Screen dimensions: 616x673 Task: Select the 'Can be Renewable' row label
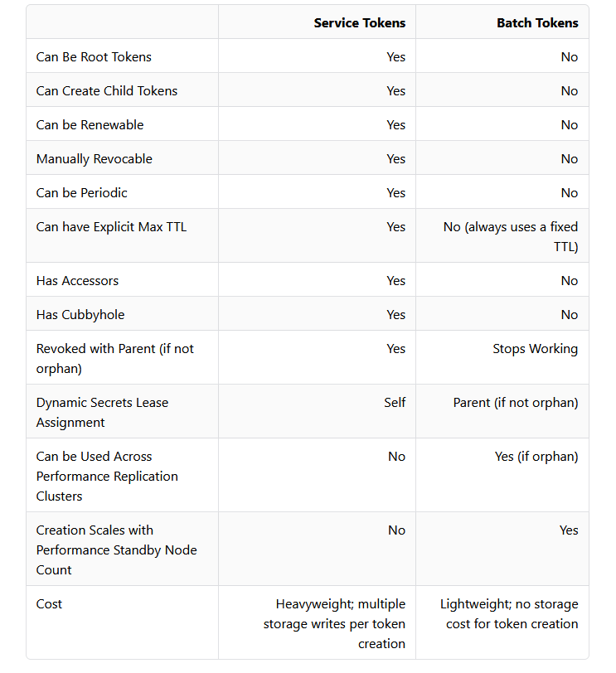tap(90, 125)
